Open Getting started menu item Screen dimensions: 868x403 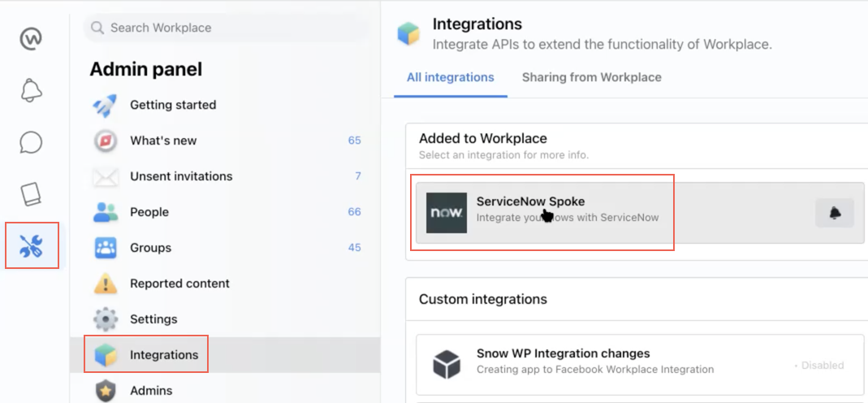click(x=225, y=105)
